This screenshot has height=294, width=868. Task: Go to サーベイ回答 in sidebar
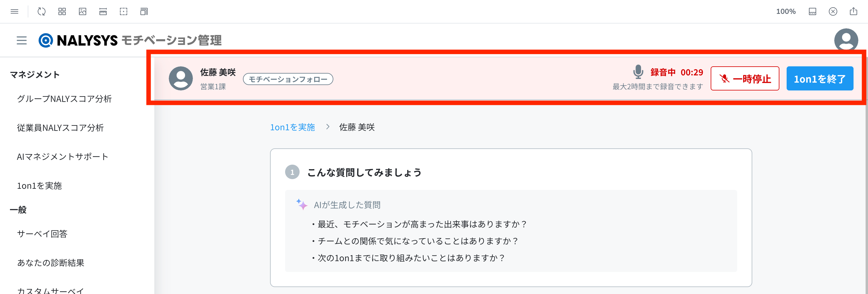click(42, 234)
